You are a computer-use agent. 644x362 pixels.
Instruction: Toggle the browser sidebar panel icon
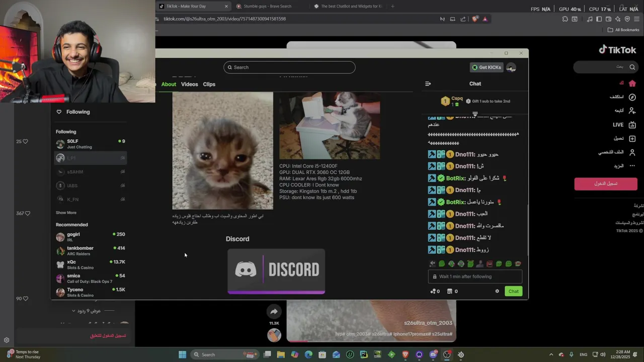[x=599, y=19]
